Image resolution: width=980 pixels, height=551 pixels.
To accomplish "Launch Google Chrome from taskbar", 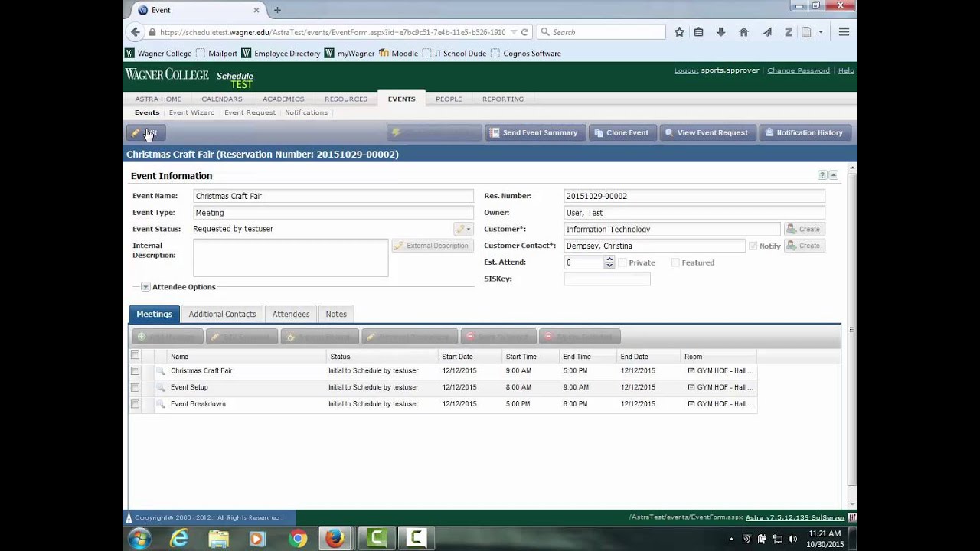I will [x=298, y=539].
